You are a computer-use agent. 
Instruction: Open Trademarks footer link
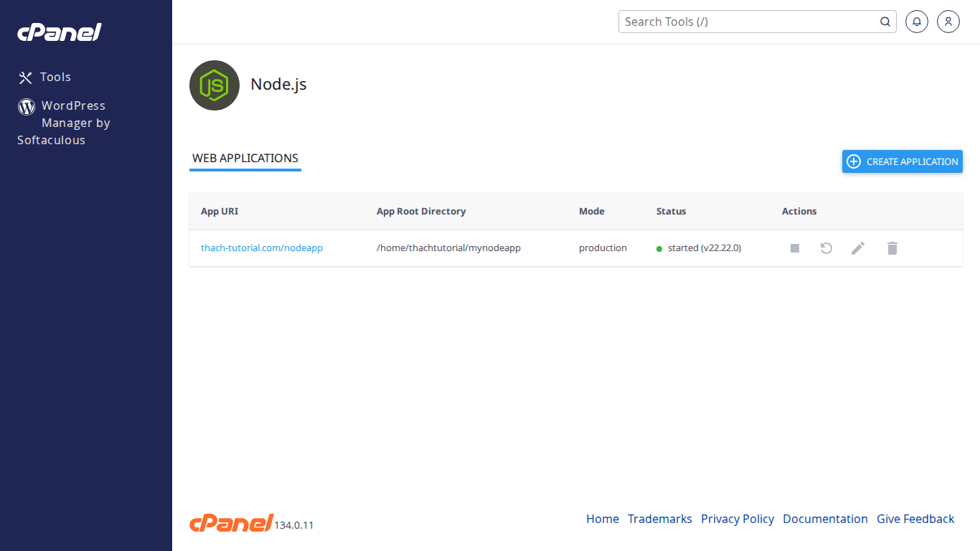pos(660,519)
